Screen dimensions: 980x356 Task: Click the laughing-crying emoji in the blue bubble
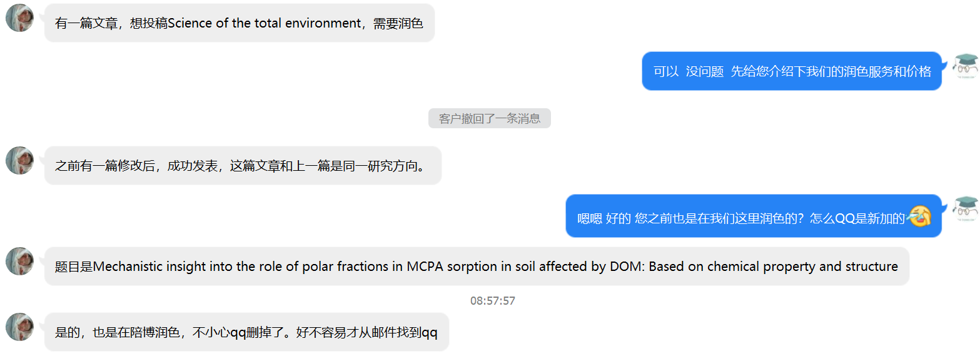point(919,216)
